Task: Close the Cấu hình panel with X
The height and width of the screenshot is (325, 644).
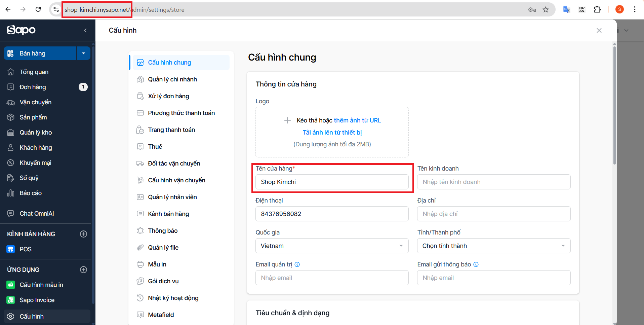Action: coord(599,31)
